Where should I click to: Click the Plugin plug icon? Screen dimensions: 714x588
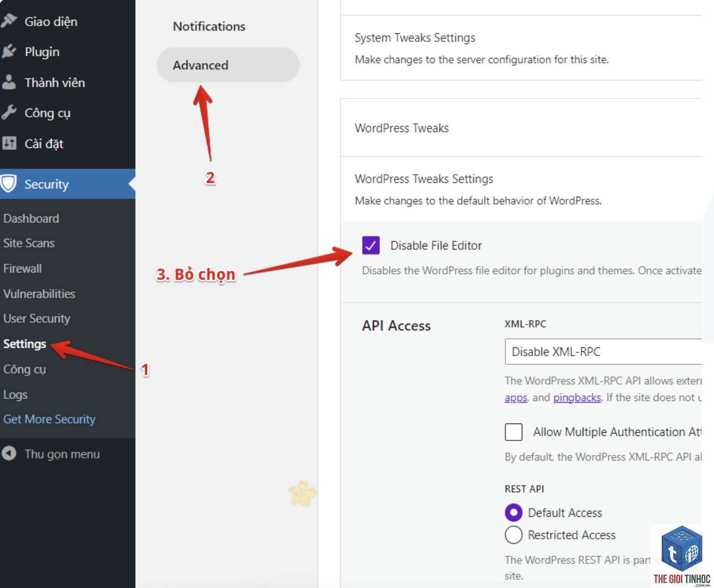coord(9,51)
